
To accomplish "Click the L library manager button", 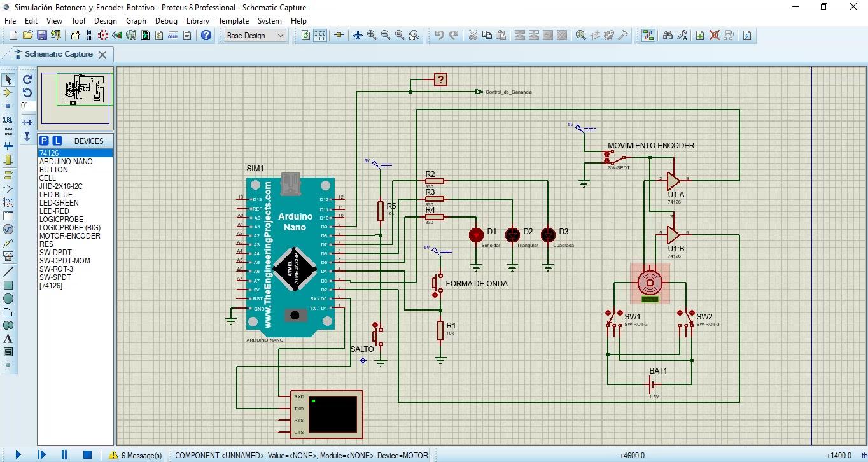I will [x=57, y=141].
